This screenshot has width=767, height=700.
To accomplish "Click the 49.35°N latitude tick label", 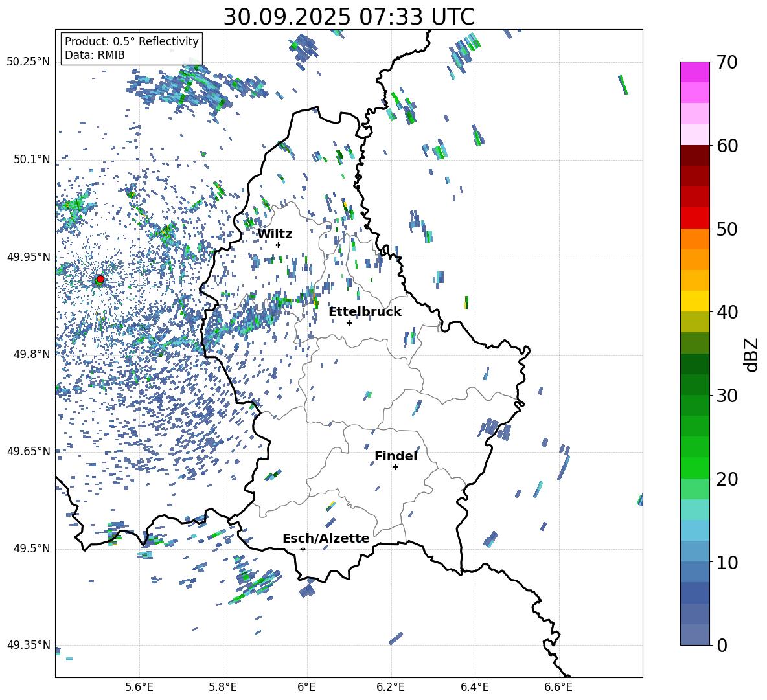I will point(28,645).
